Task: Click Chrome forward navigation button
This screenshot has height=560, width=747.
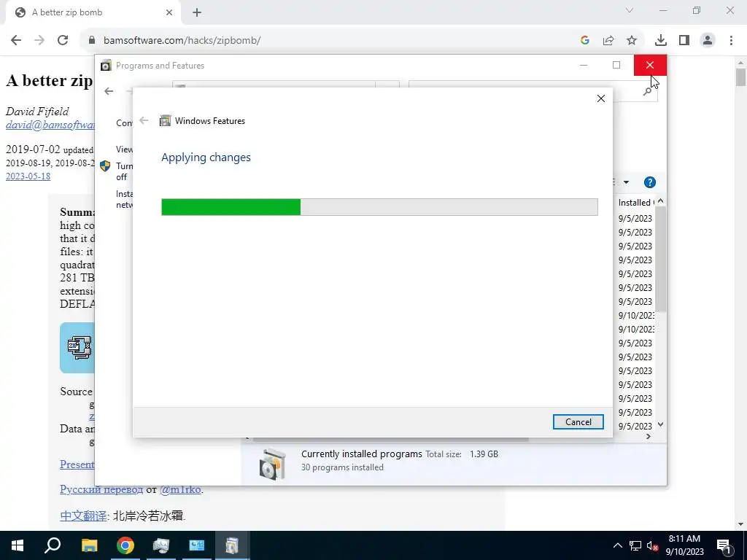Action: 39,41
